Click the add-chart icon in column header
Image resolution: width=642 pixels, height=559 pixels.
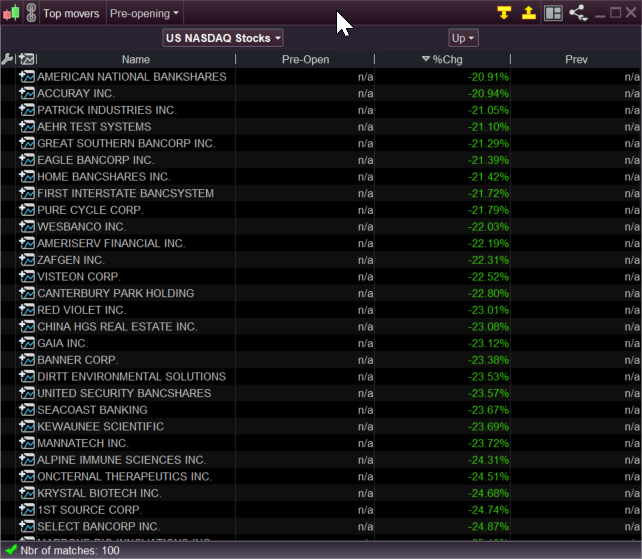tap(27, 59)
